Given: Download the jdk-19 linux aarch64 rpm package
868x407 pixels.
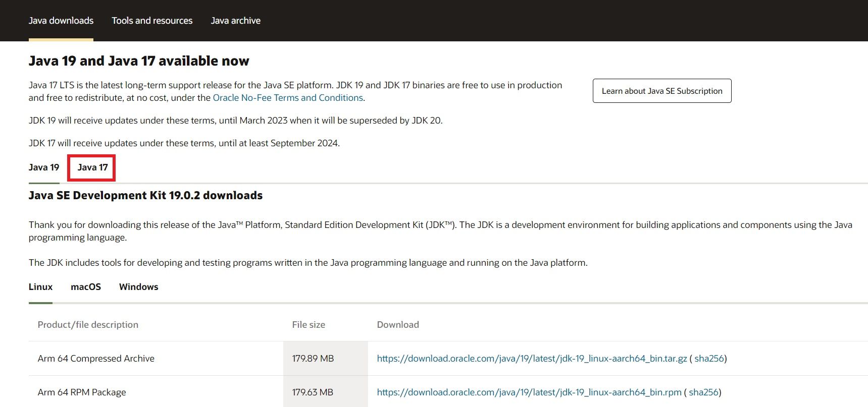Looking at the screenshot, I should tap(529, 392).
